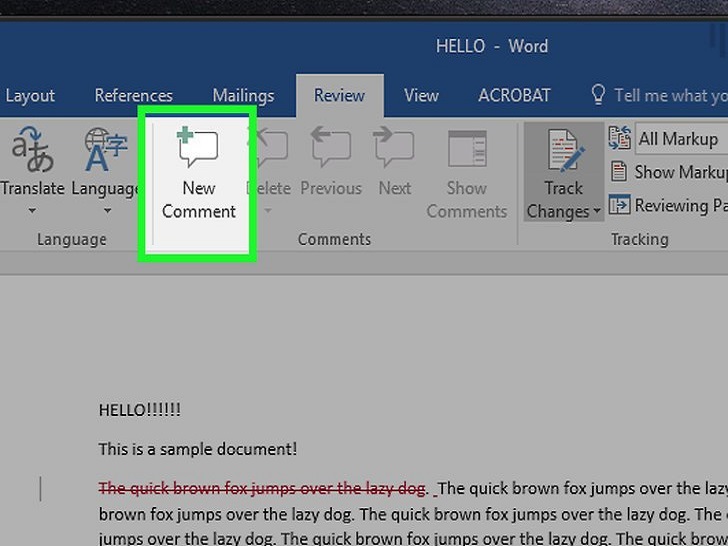Click the Tell me lightbulb icon

(598, 94)
